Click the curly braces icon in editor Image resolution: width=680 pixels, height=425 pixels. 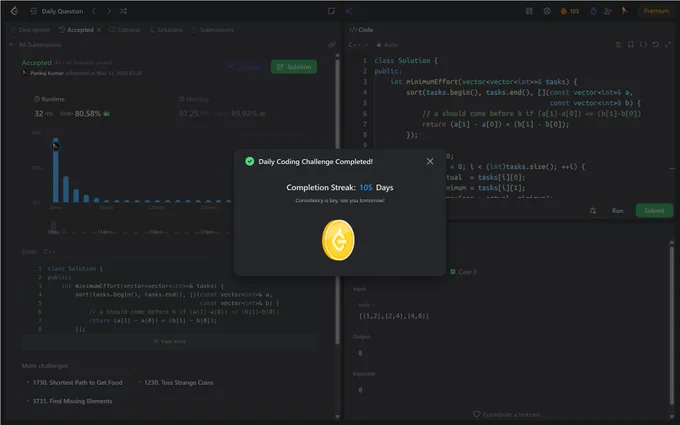(643, 45)
